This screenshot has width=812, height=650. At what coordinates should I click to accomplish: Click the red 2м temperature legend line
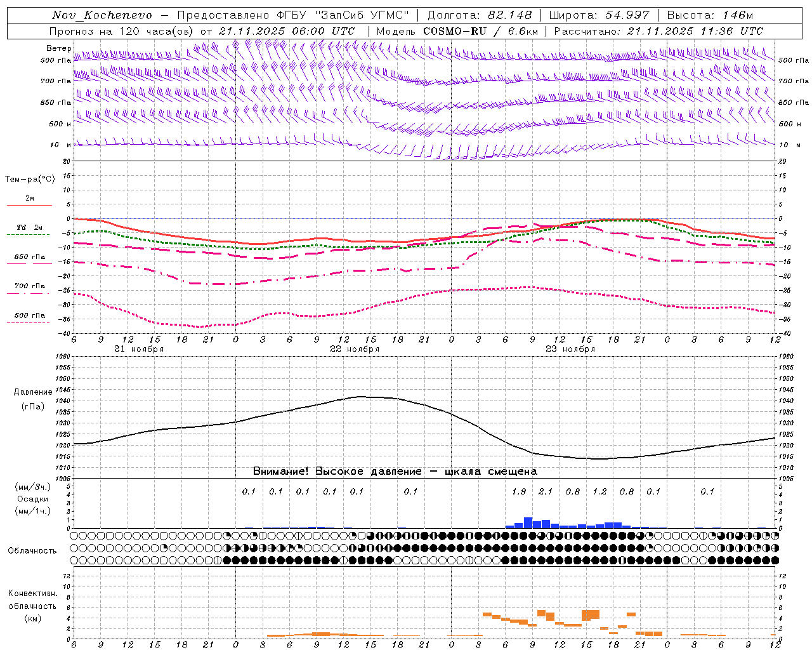(x=29, y=205)
